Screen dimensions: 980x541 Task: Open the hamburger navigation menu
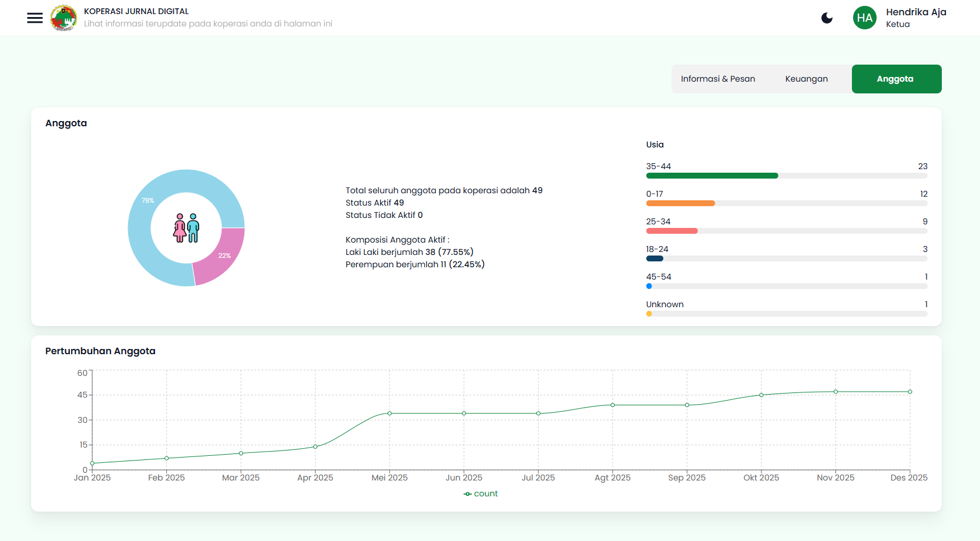tap(35, 18)
